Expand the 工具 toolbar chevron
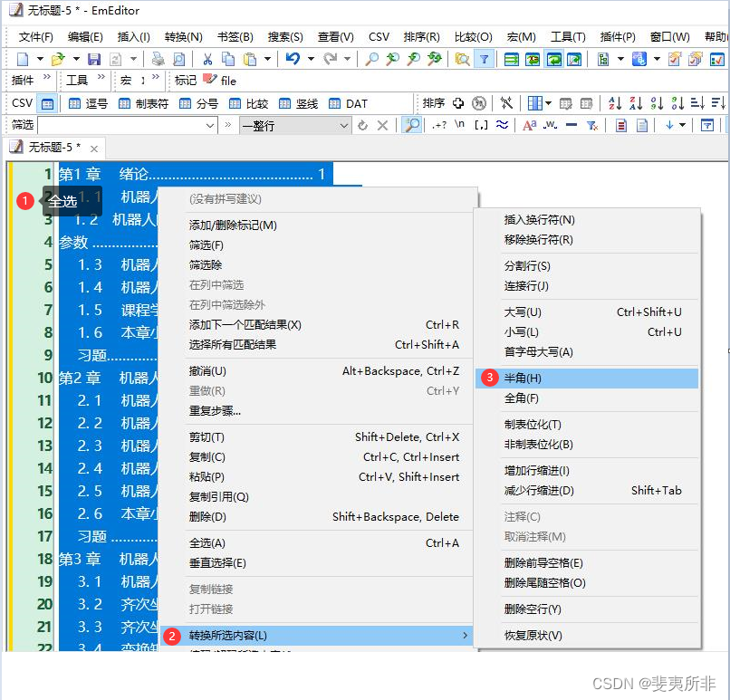Screen dimensions: 730x700 tap(101, 77)
